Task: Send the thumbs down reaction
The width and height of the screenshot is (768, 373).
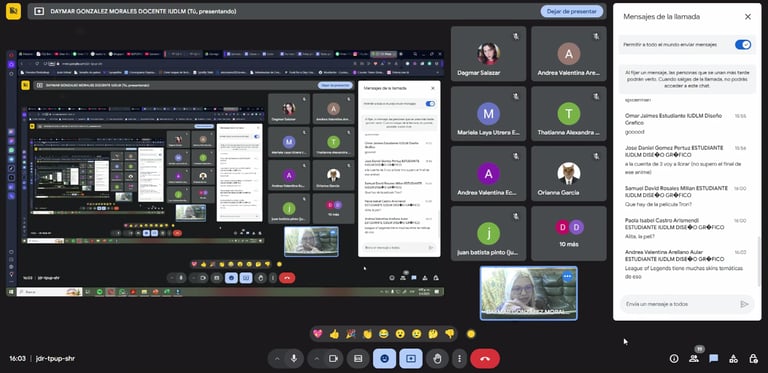Action: (450, 334)
